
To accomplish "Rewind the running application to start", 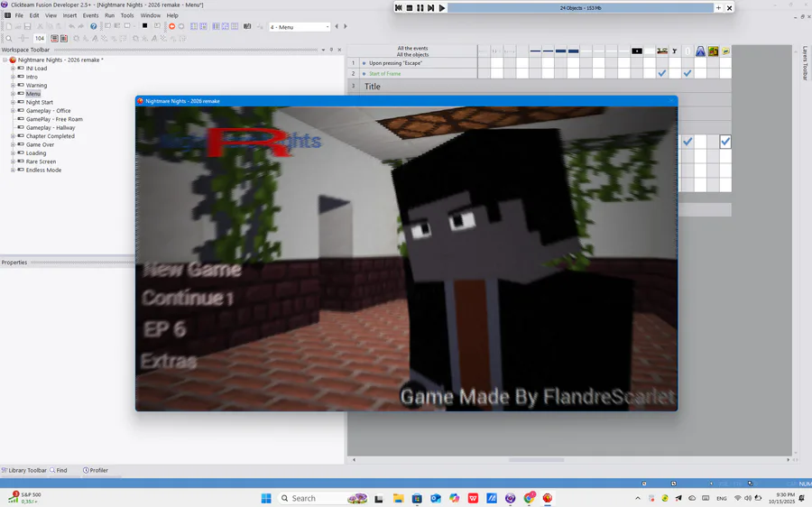I will [x=398, y=8].
